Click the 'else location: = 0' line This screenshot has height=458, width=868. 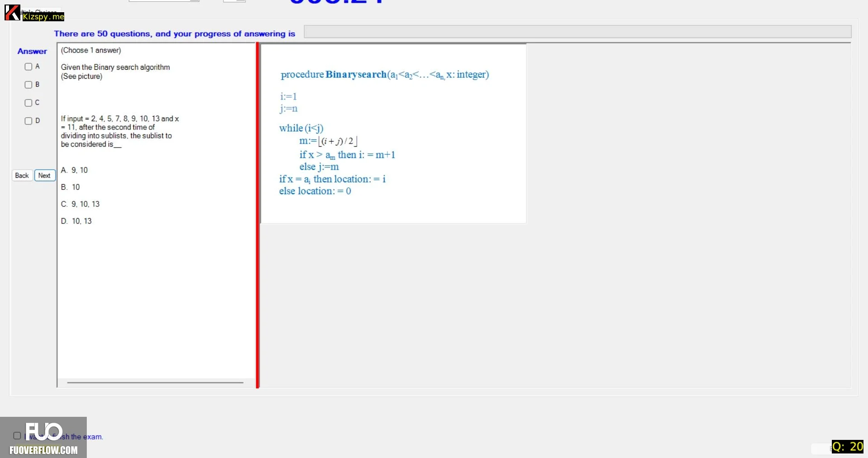coord(315,191)
